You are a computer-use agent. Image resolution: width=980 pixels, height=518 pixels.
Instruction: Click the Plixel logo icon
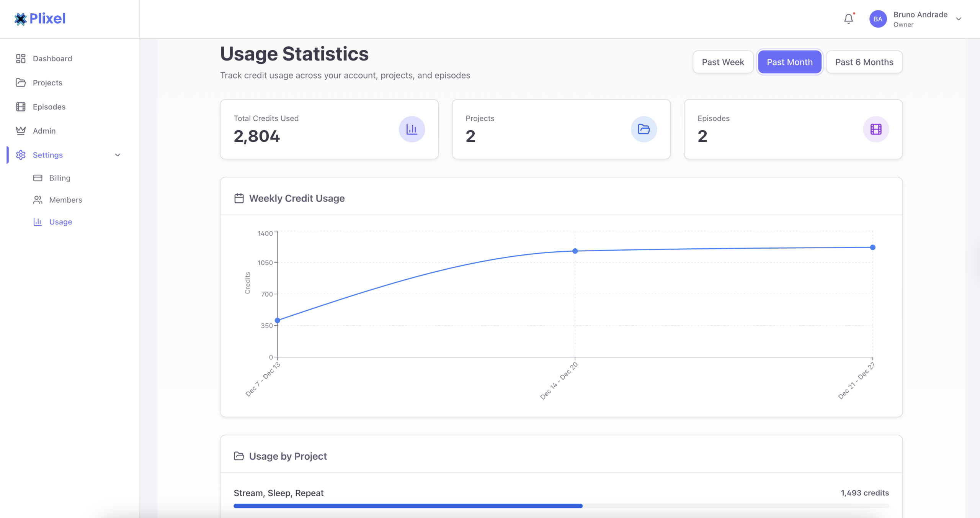pos(20,19)
